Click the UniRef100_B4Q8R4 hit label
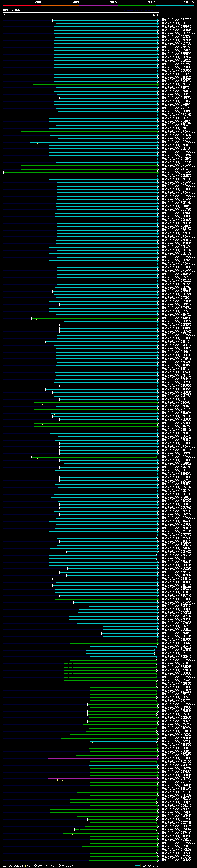Screen dimensions: 197x868 point(177,402)
